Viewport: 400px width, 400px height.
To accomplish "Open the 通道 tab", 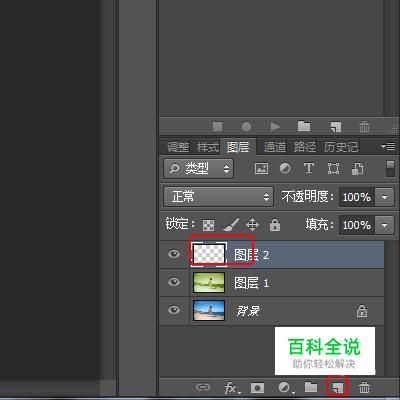I will 275,147.
